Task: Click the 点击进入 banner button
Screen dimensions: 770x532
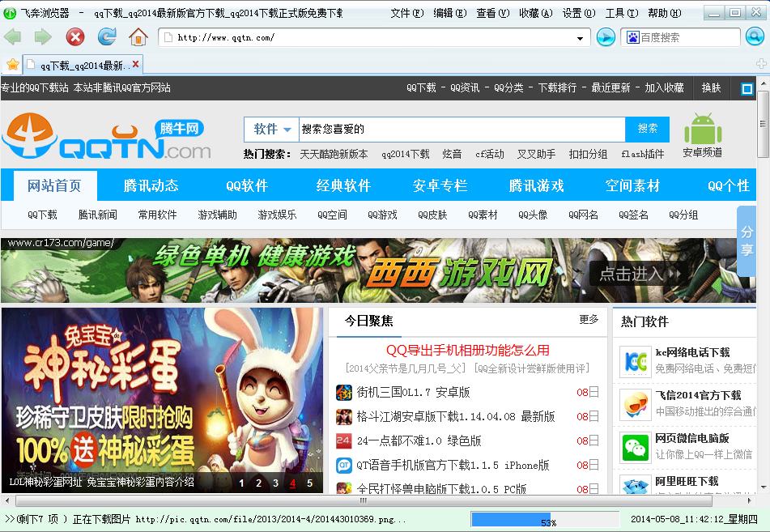Action: (638, 274)
